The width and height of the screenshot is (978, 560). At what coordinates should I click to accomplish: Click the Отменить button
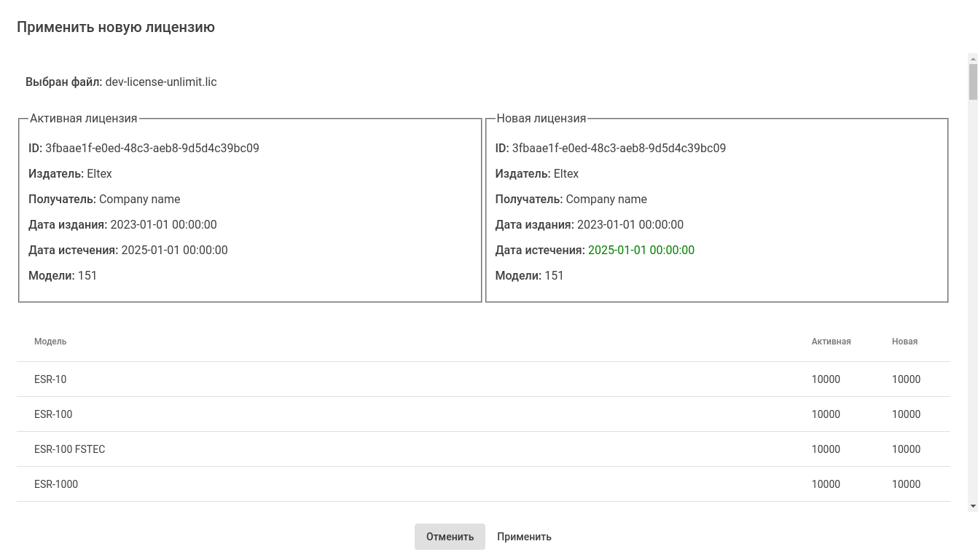(450, 537)
